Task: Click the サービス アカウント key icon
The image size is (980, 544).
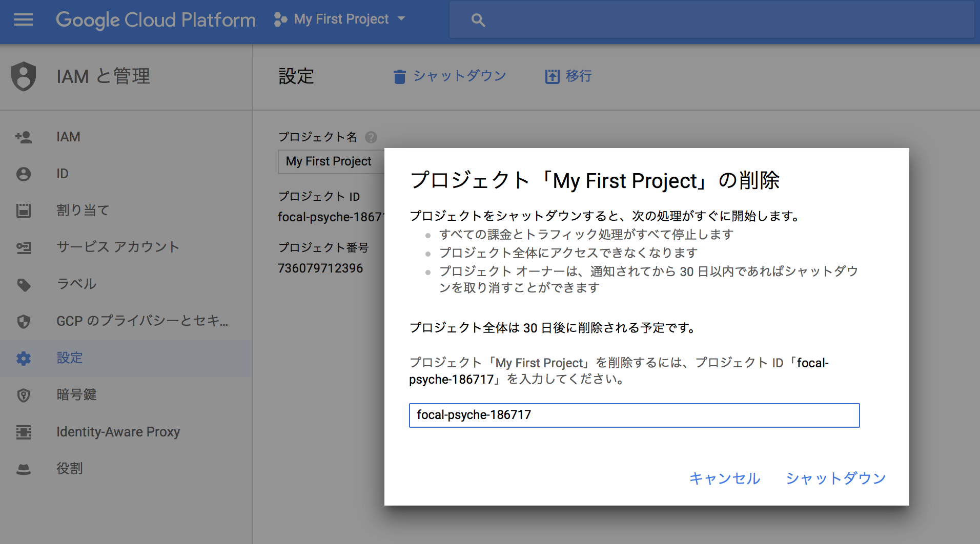Action: pyautogui.click(x=24, y=247)
